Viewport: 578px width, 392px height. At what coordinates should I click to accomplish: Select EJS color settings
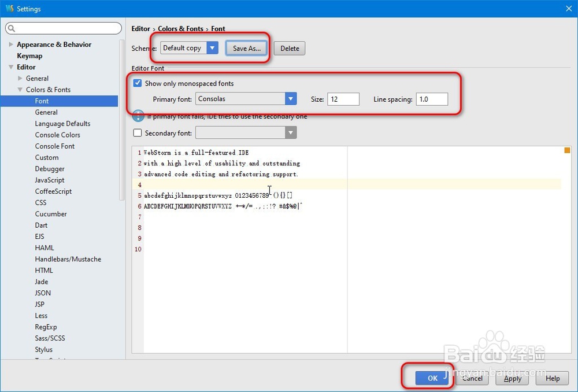(39, 236)
